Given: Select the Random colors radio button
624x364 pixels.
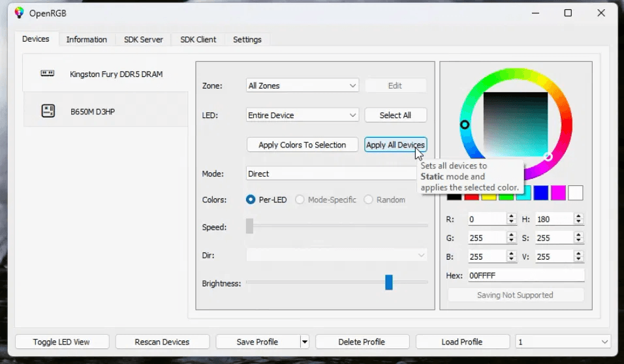Looking at the screenshot, I should [368, 200].
